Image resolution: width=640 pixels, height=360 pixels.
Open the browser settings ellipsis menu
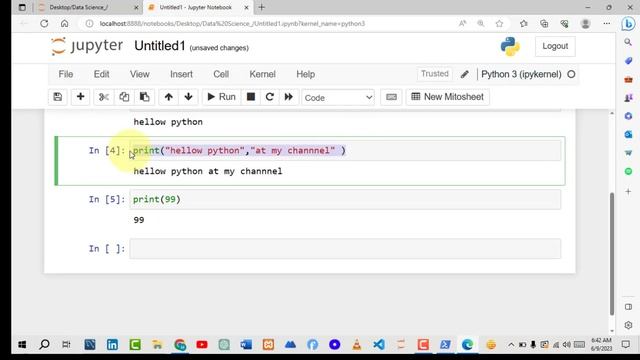coord(607,24)
